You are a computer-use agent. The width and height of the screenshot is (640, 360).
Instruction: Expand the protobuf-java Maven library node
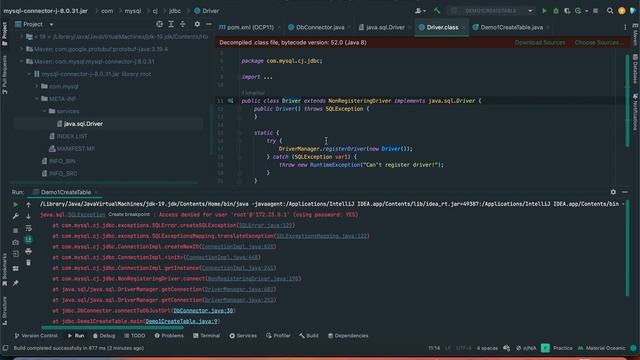[x=21, y=49]
